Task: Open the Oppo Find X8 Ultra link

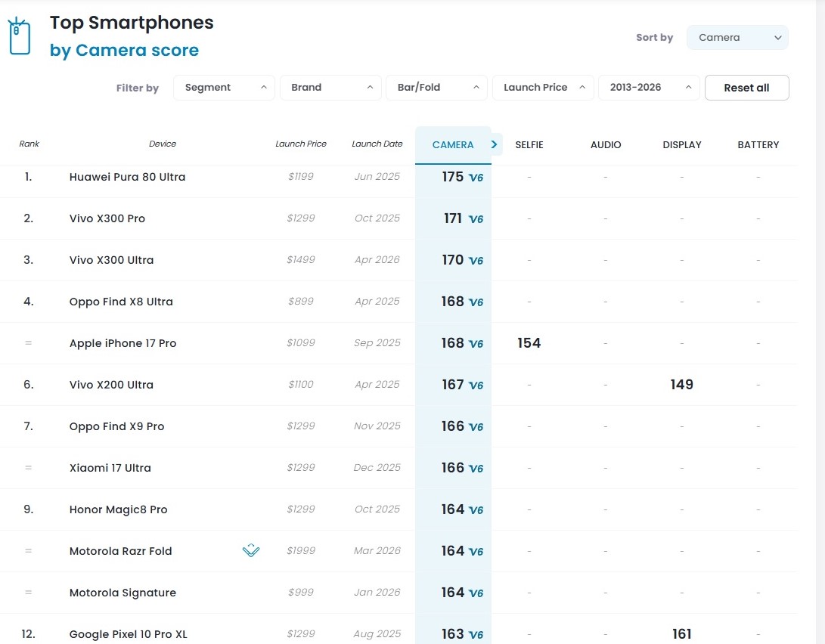Action: 121,302
